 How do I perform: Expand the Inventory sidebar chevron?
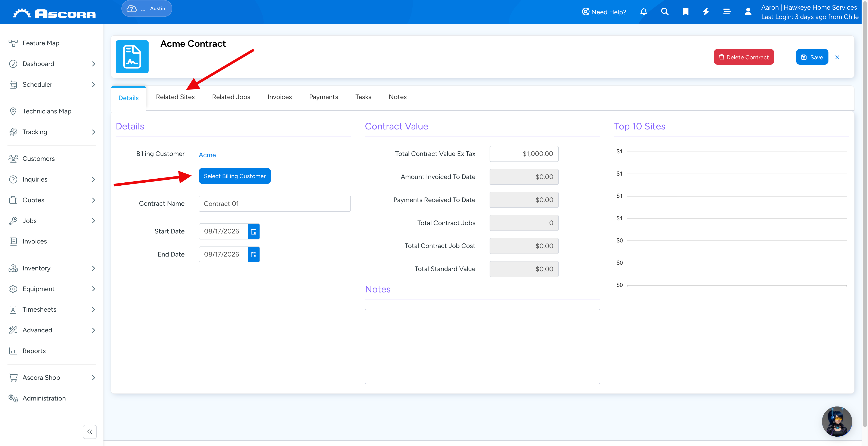[93, 268]
